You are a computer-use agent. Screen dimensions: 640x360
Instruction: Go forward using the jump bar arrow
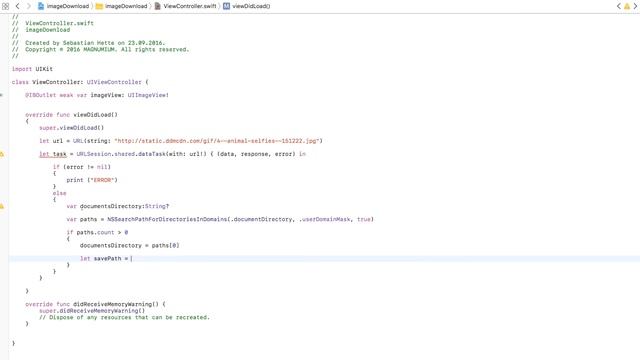(x=29, y=6)
